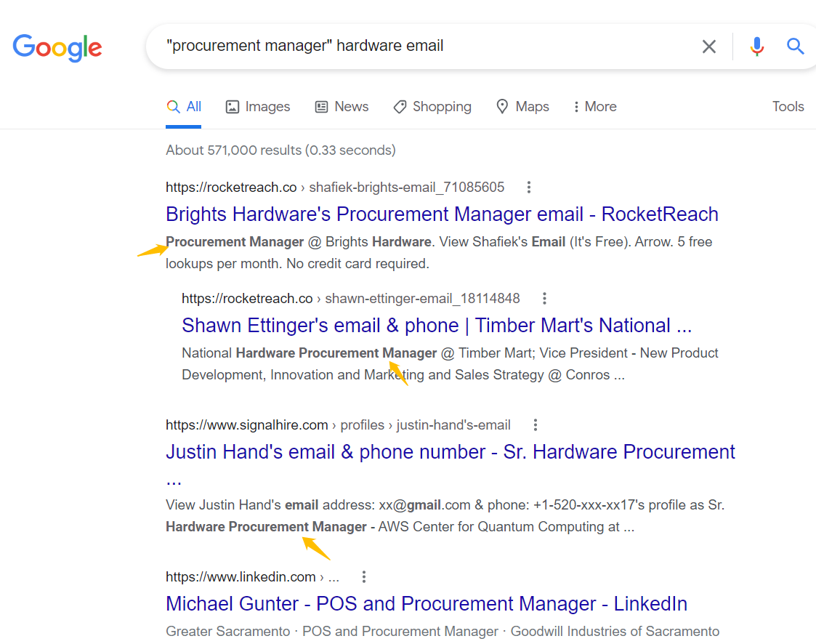Open options for the shafiek-brights RocketReach result
This screenshot has height=644, width=816.
tap(529, 188)
